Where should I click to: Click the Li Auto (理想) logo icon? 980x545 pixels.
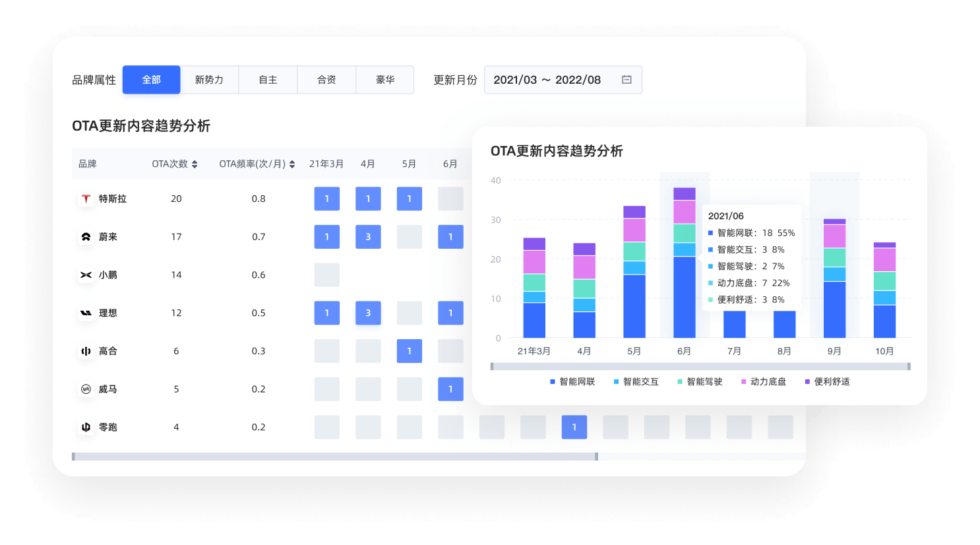[x=86, y=313]
